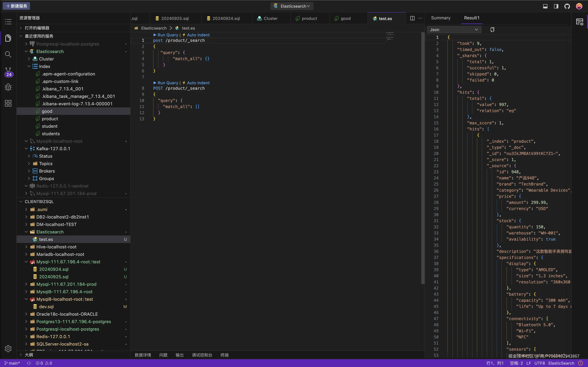The image size is (588, 367).
Task: Click the 新建服务 button
Action: click(16, 6)
